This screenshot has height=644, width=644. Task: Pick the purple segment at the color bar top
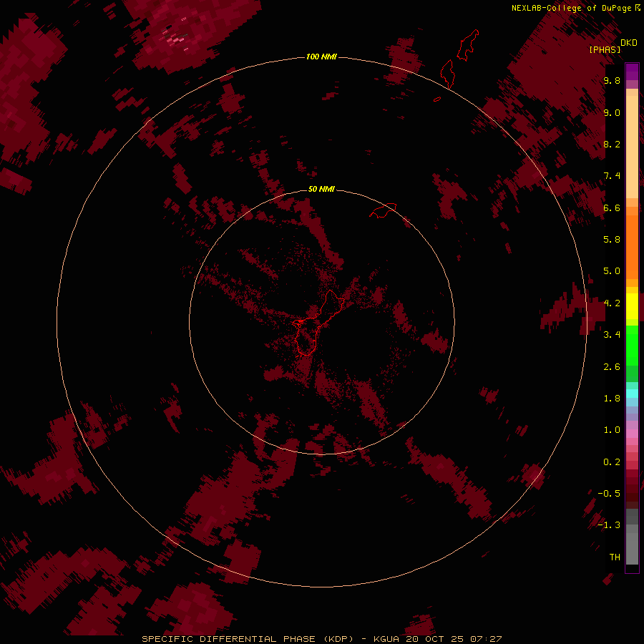click(x=632, y=72)
